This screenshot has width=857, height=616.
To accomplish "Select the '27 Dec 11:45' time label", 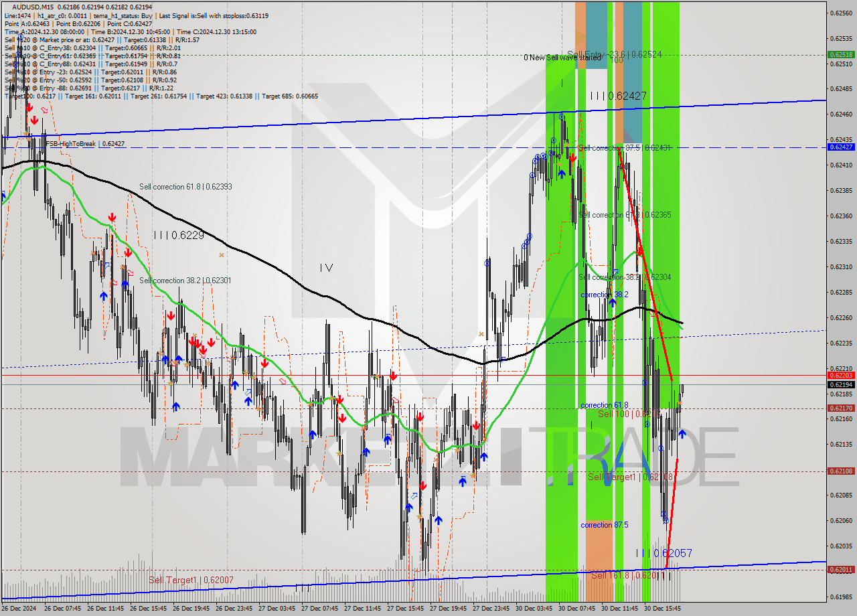I will pos(362,609).
